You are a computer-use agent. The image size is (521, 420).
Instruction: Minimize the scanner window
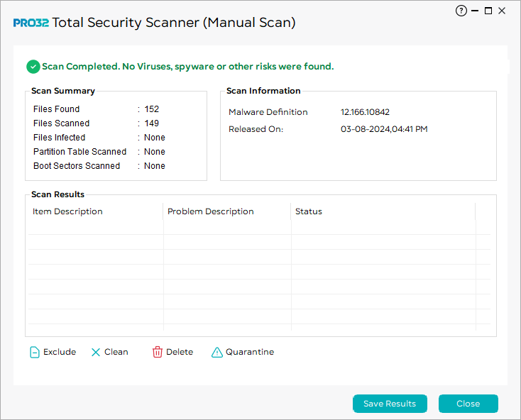[x=475, y=11]
